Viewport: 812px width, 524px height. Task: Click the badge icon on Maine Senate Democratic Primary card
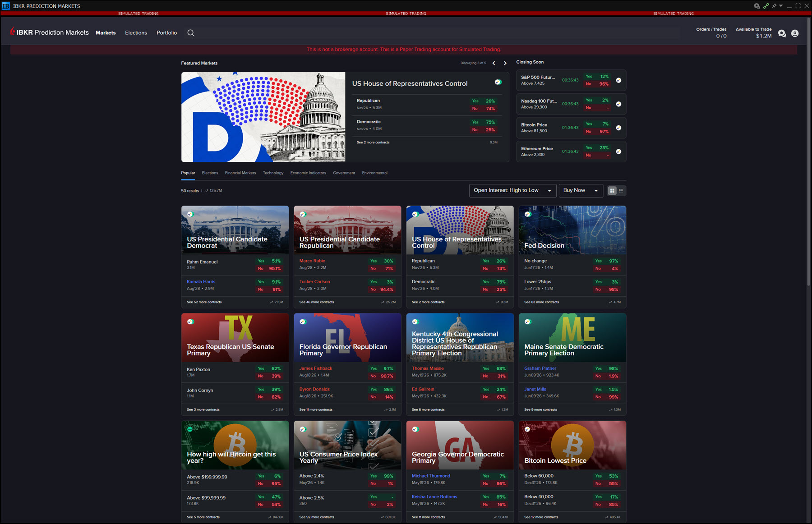pos(528,322)
